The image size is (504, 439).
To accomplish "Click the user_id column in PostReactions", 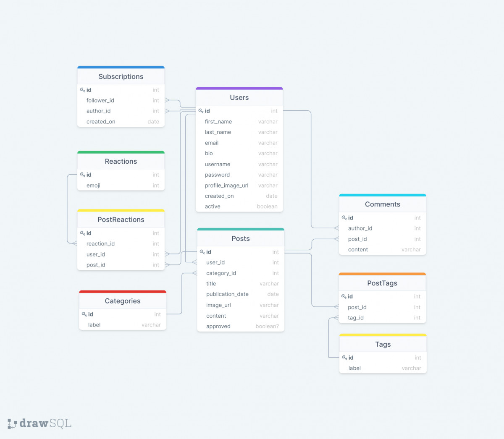I will pos(121,254).
